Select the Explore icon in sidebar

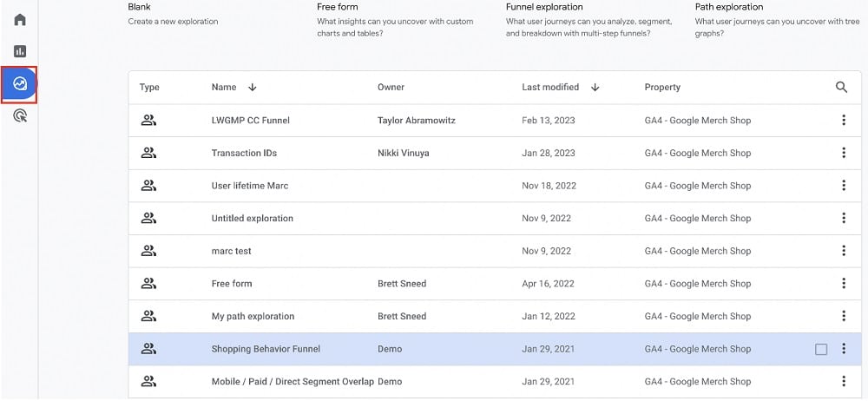pyautogui.click(x=19, y=84)
